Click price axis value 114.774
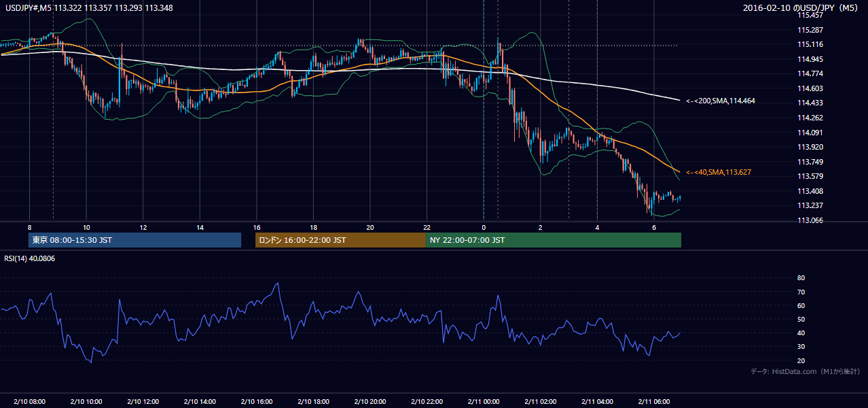 (810, 73)
